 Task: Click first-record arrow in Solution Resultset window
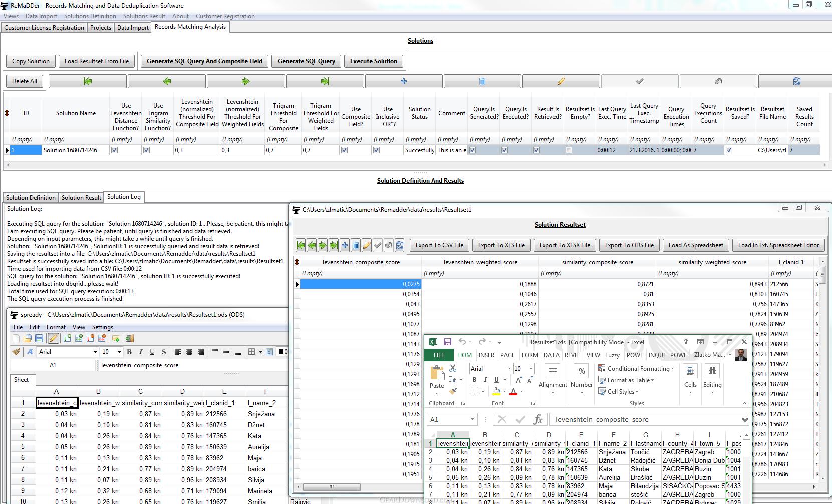point(301,245)
